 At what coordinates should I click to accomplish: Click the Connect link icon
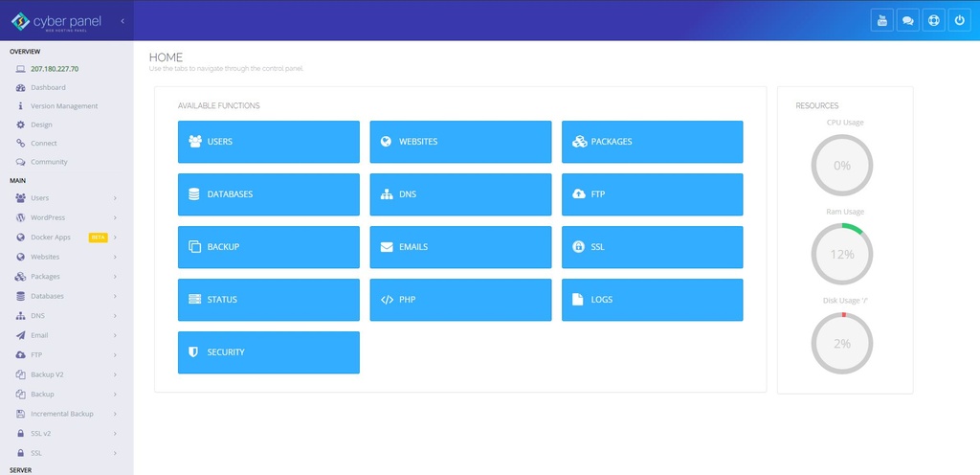point(20,143)
